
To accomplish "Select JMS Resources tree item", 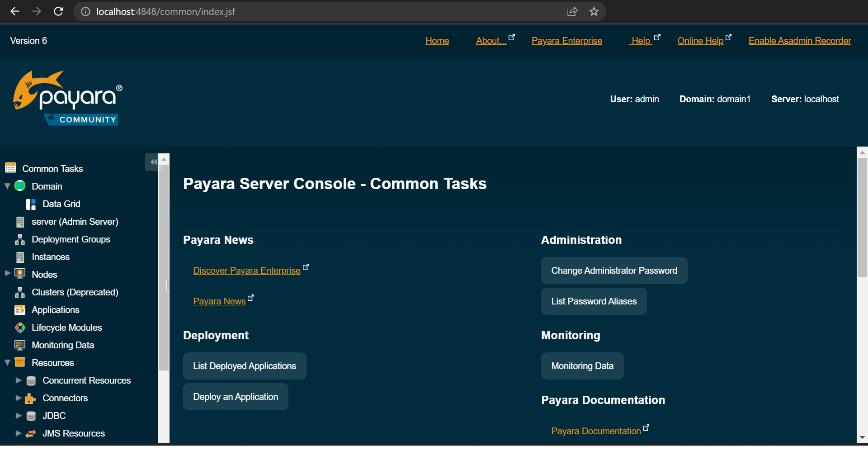I will 74,433.
